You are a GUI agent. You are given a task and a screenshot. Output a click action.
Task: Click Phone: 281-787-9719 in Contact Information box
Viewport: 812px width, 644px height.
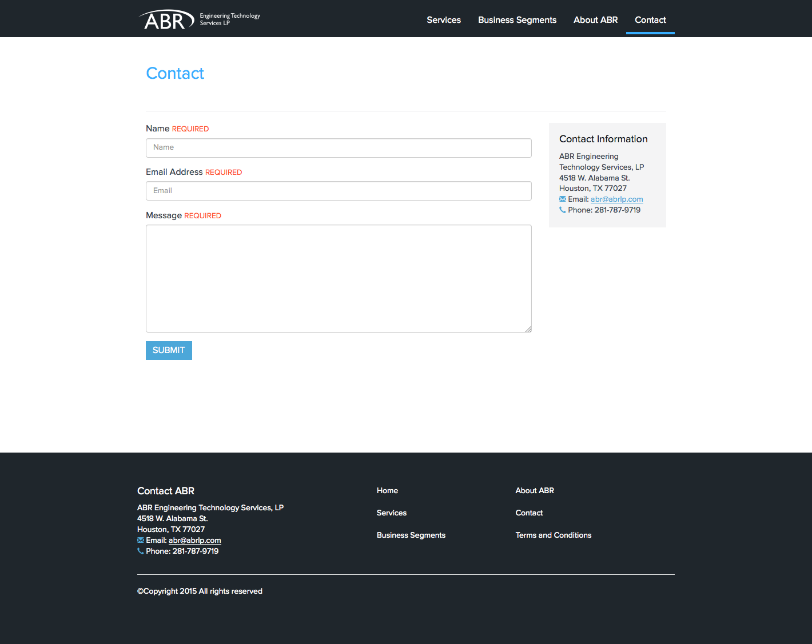604,210
